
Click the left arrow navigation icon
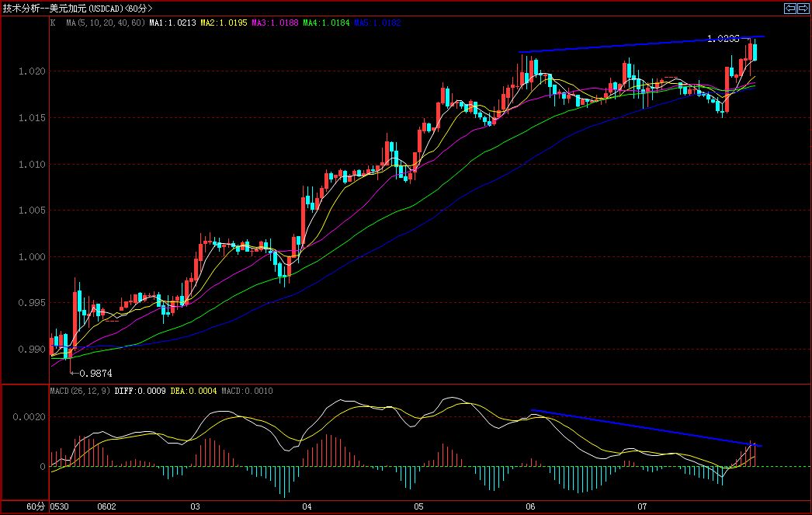(x=790, y=9)
